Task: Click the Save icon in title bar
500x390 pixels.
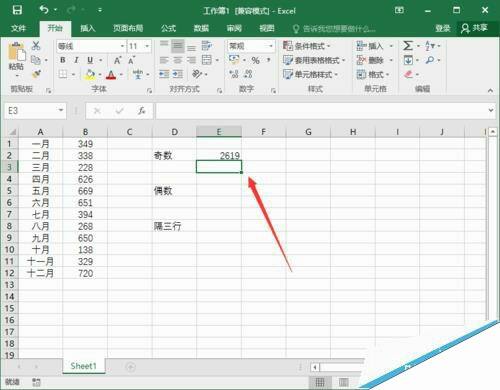Action: (17, 10)
